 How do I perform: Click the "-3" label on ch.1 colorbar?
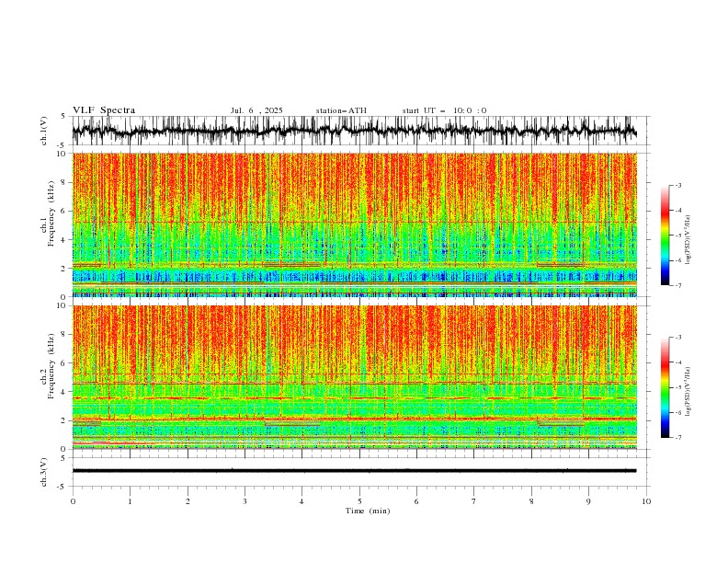point(677,185)
